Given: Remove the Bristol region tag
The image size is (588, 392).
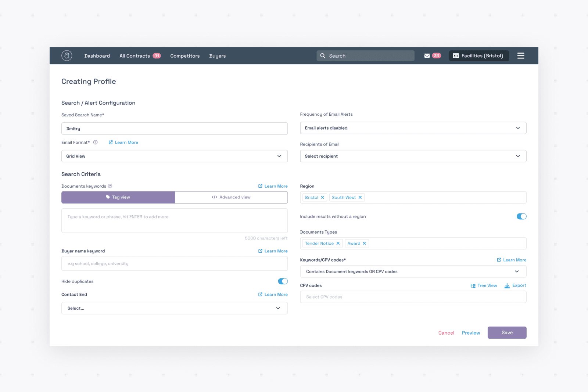Looking at the screenshot, I should (322, 198).
